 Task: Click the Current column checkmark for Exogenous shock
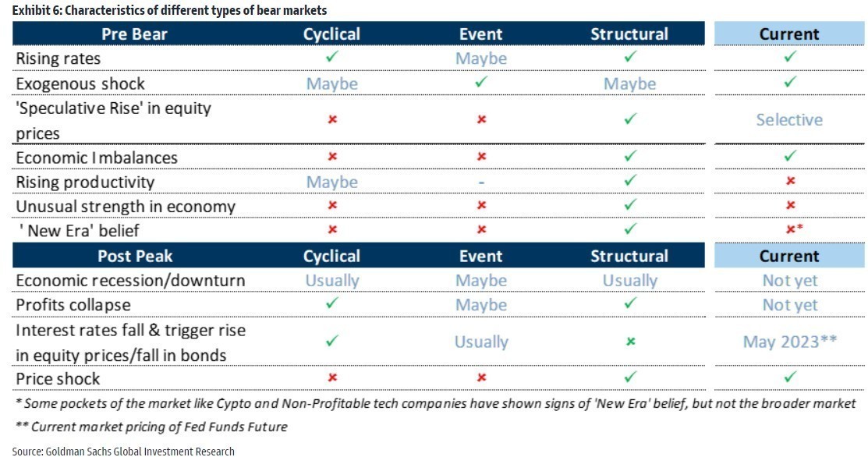click(x=790, y=82)
